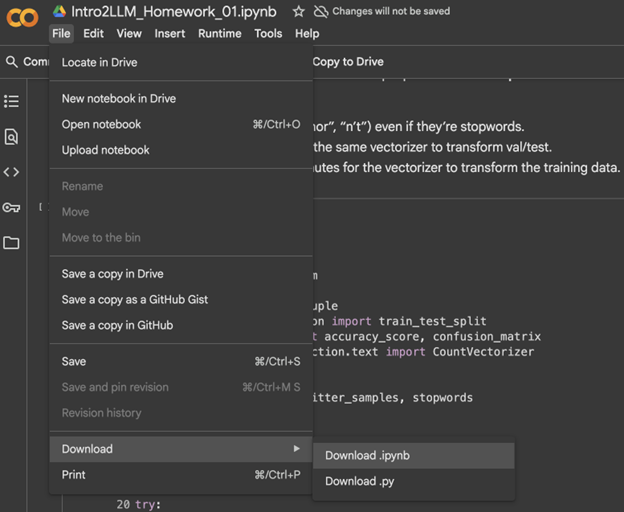Select Save a copy as a GitHub Gist
Viewport: 624px width, 512px height.
click(134, 300)
